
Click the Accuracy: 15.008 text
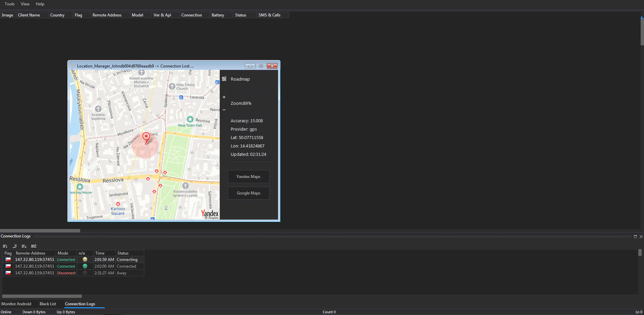[x=247, y=121]
